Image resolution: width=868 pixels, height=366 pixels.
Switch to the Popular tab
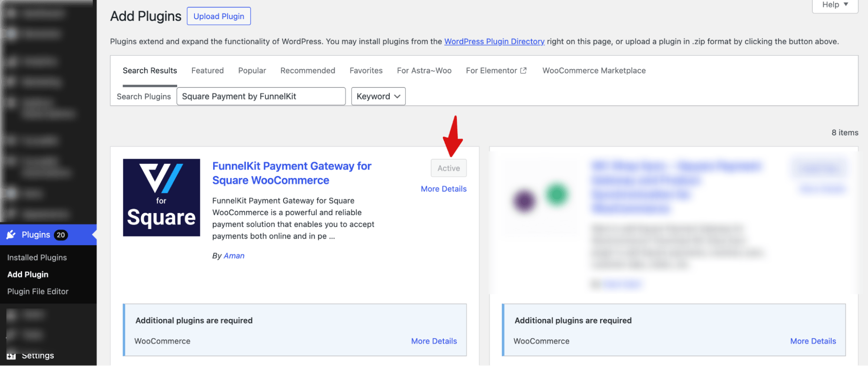coord(252,70)
